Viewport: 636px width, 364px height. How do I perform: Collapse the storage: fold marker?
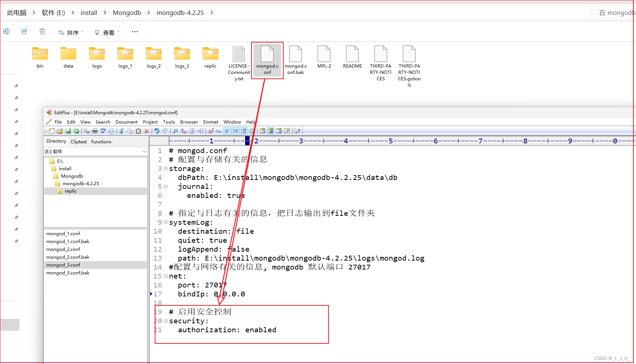166,169
